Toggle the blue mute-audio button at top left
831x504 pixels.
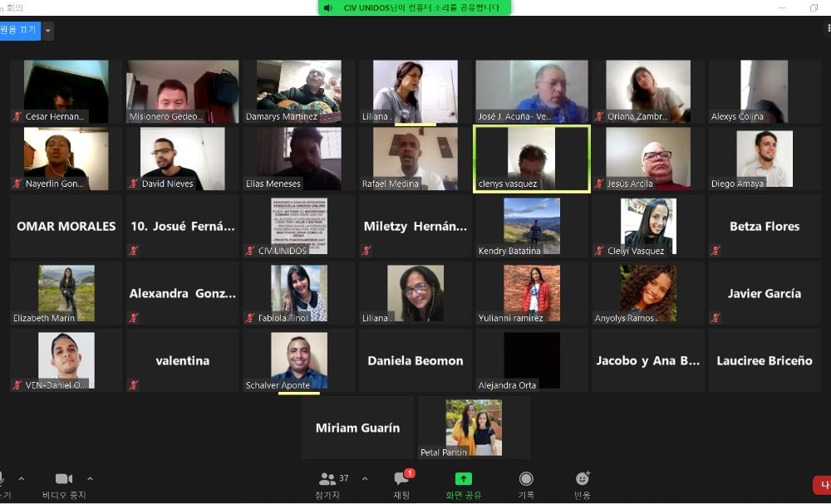coord(18,30)
